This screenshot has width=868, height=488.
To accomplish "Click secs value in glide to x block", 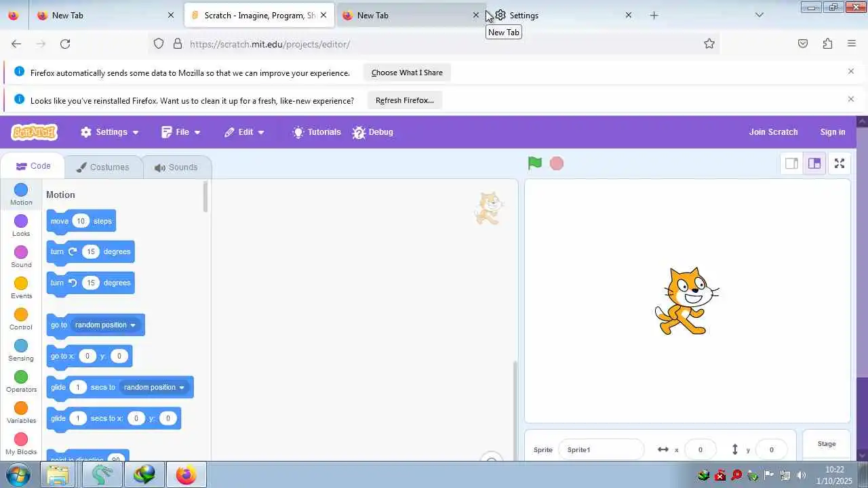I will click(x=77, y=418).
